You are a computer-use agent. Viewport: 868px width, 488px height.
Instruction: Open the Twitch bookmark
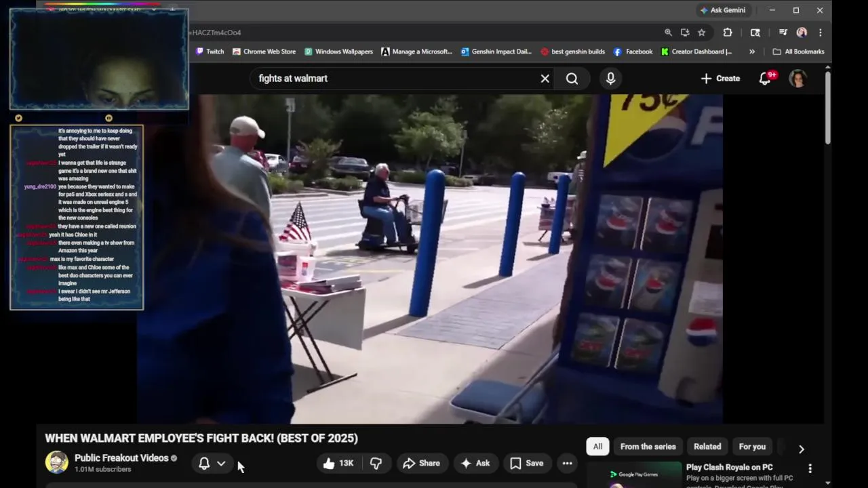[x=210, y=52]
